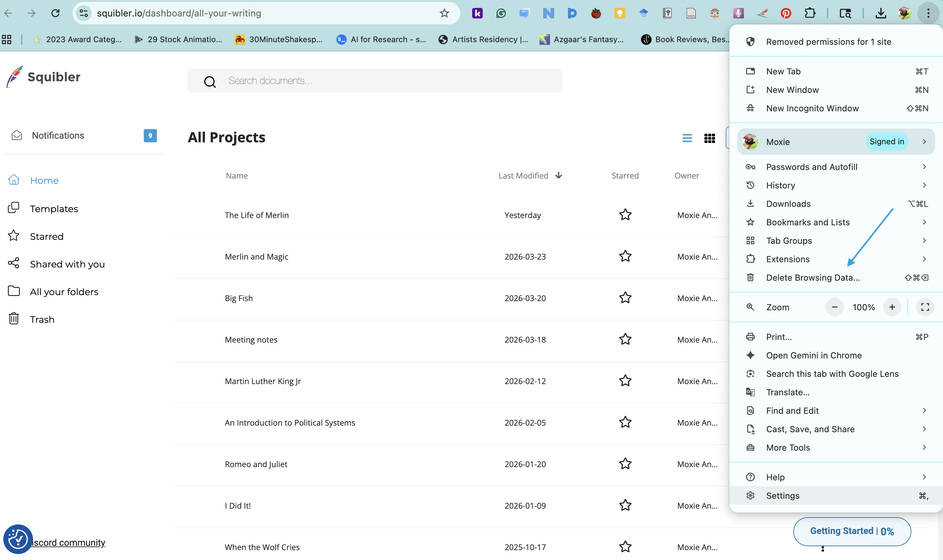Select the list view icon

pos(687,138)
